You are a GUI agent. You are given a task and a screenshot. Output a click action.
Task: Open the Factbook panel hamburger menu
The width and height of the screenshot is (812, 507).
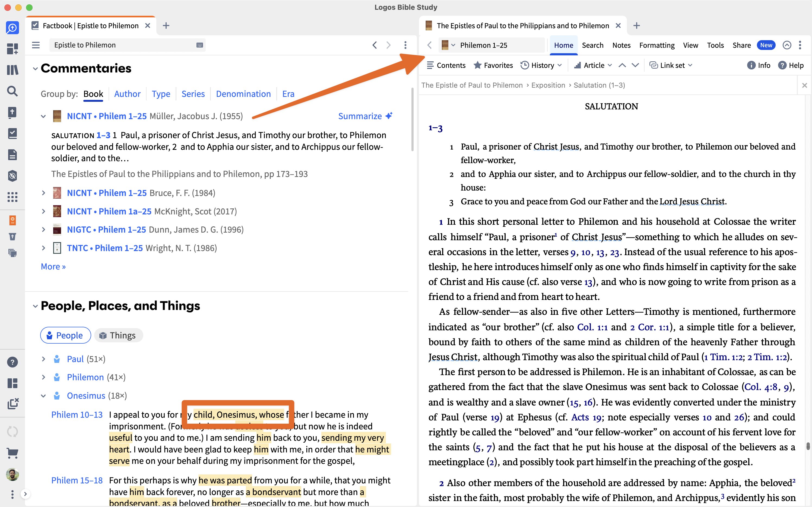[x=36, y=45]
